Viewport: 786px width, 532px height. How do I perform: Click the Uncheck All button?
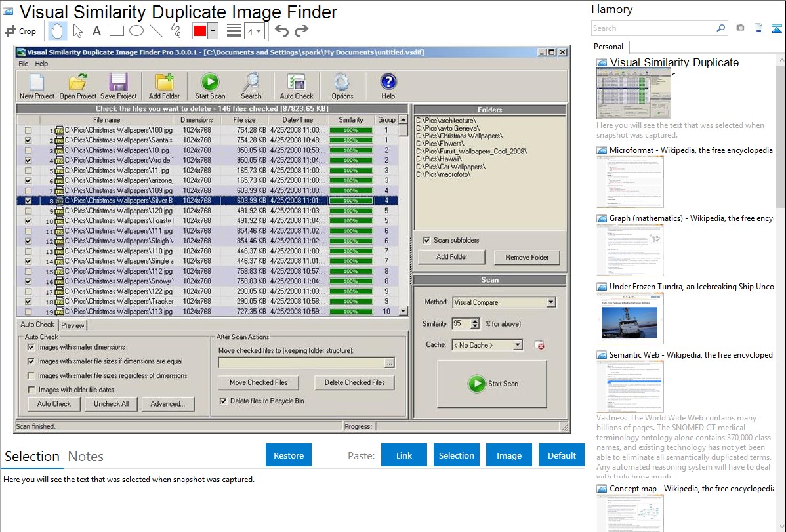pyautogui.click(x=111, y=404)
